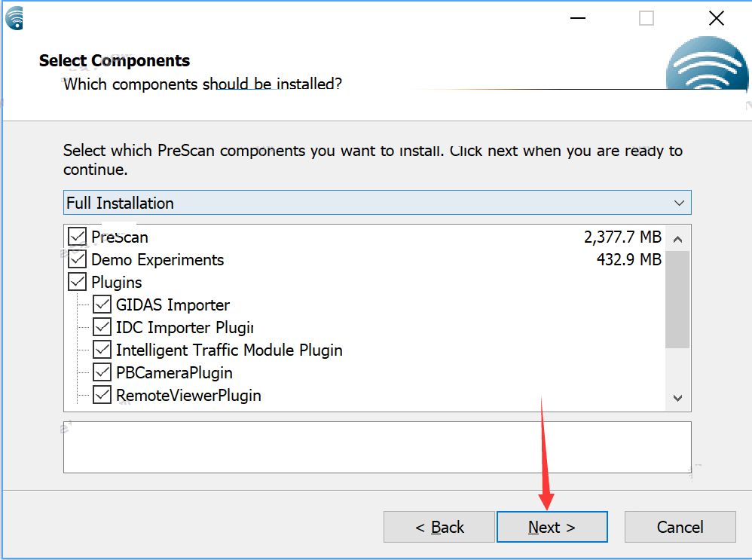Click the component list scrollbar thumb
This screenshot has height=560, width=752.
click(677, 298)
